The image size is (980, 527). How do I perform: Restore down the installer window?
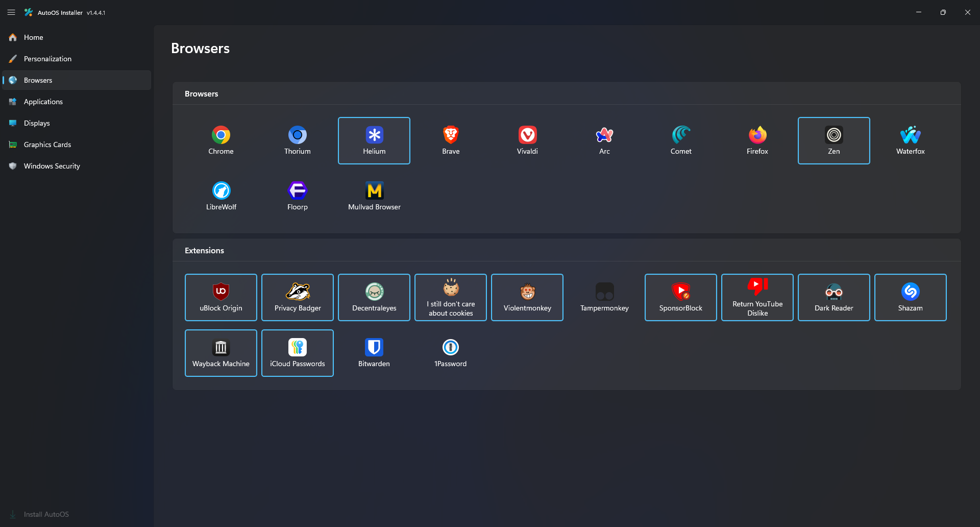tap(943, 12)
